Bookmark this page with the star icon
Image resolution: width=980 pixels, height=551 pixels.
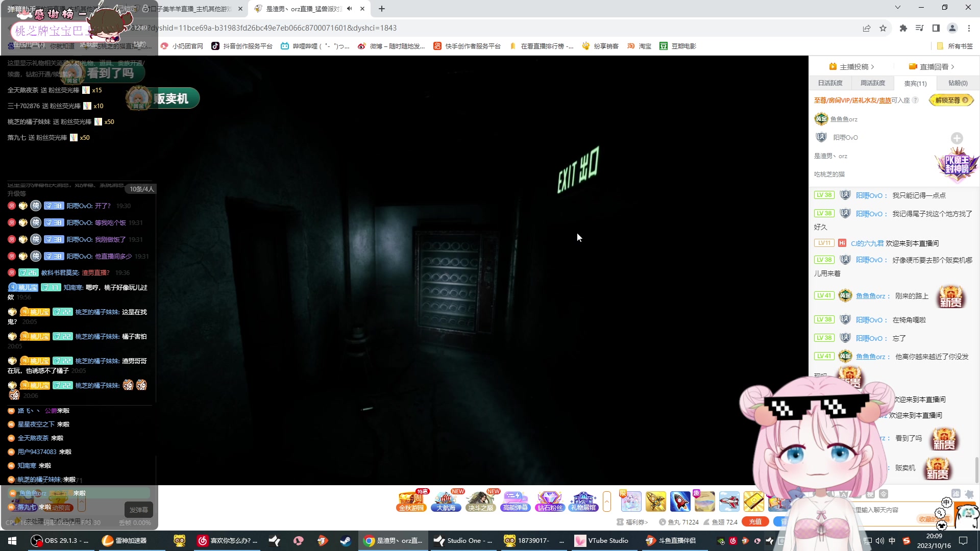[883, 28]
